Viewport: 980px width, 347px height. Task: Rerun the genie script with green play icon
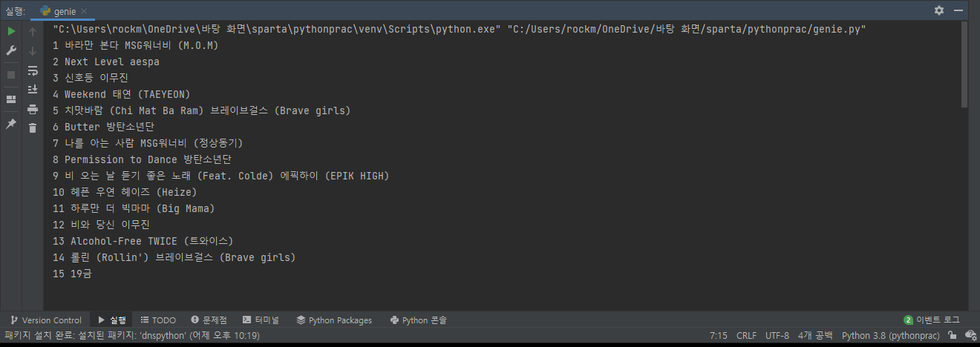click(x=11, y=32)
